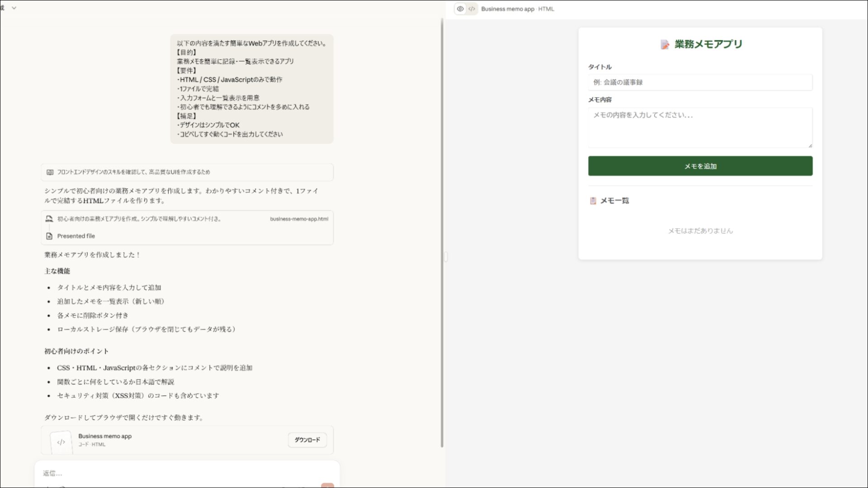
Task: Click the memo emoji beside the 業務メモアプリ heading
Action: pyautogui.click(x=664, y=44)
